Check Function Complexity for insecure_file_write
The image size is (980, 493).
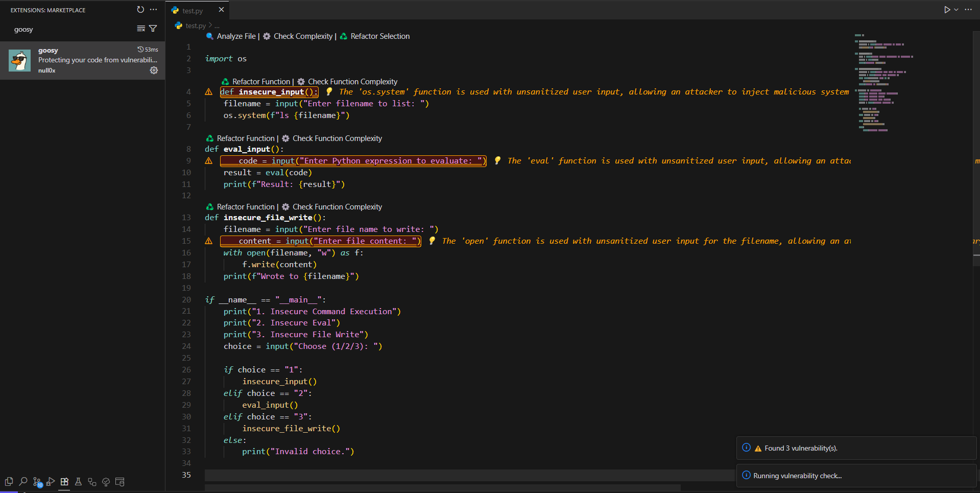point(332,207)
